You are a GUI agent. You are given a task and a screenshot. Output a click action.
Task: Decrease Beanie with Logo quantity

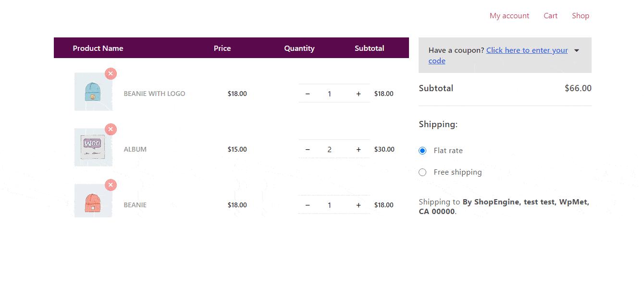308,94
